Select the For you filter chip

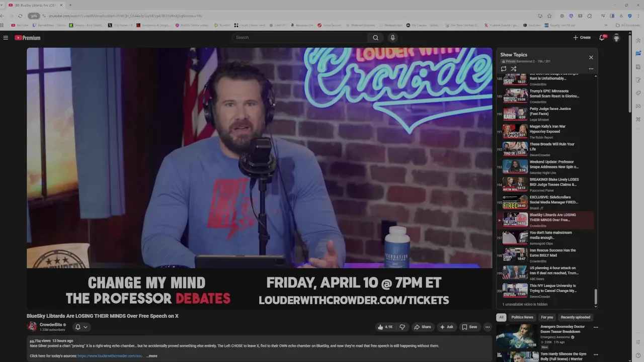[x=547, y=317]
